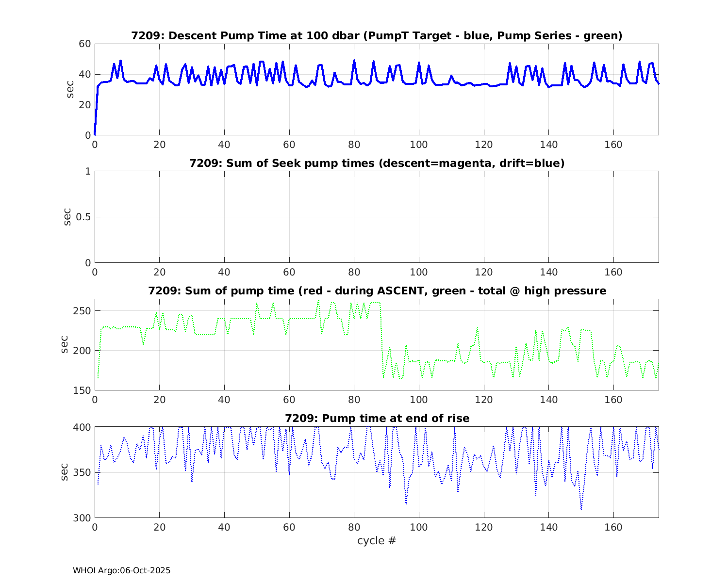Select the Sum of pump time chart title
The width and height of the screenshot is (728, 582).
(377, 291)
